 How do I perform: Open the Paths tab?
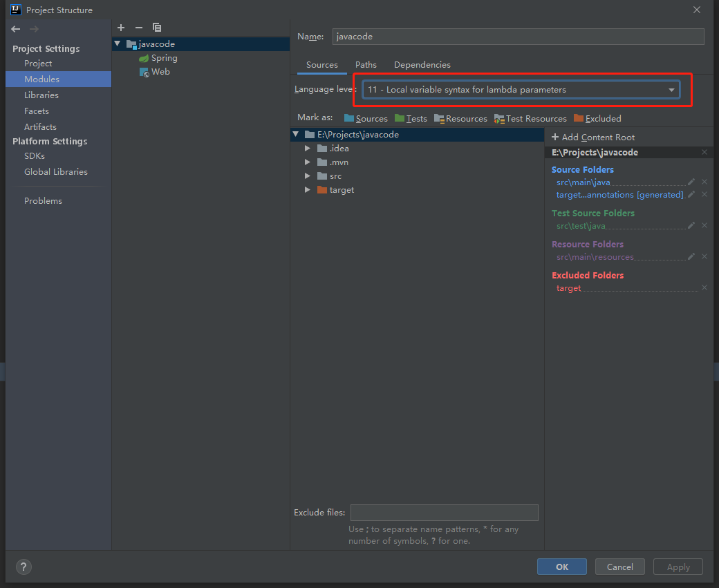click(366, 64)
